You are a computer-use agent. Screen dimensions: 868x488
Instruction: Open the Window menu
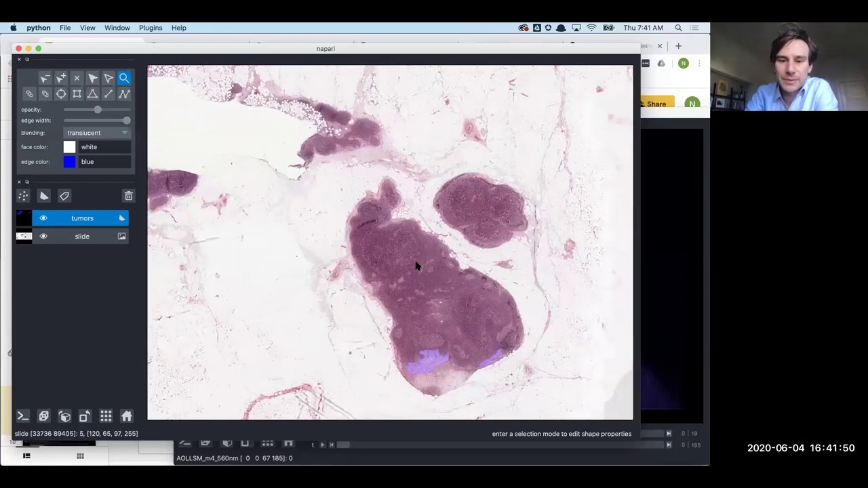117,28
